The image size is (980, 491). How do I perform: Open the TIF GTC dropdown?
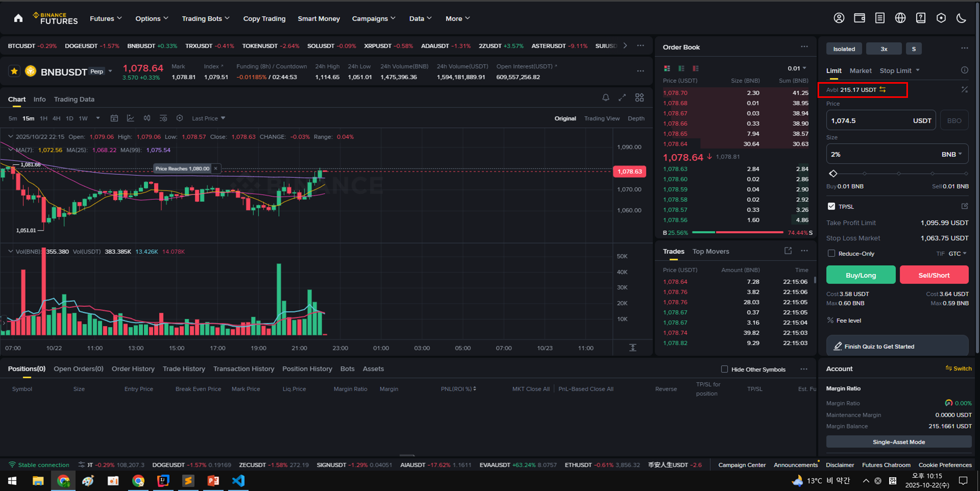957,254
